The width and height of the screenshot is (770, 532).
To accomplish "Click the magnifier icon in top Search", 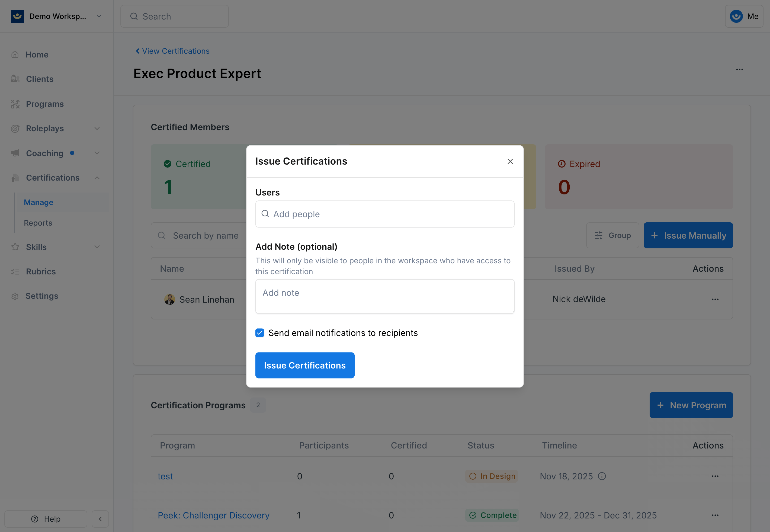I will pyautogui.click(x=134, y=16).
